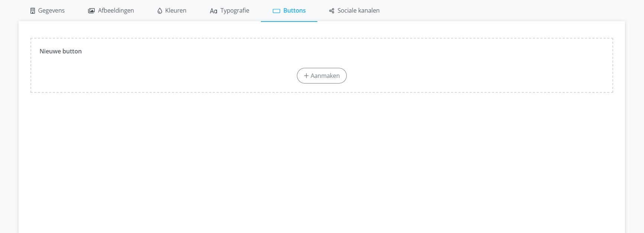This screenshot has width=644, height=233.
Task: Click the empty area inside the dashed box
Action: point(483,67)
